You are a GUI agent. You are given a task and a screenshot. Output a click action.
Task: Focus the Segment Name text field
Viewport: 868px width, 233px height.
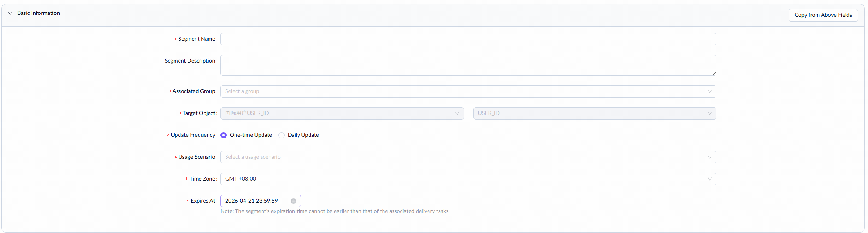coord(468,39)
